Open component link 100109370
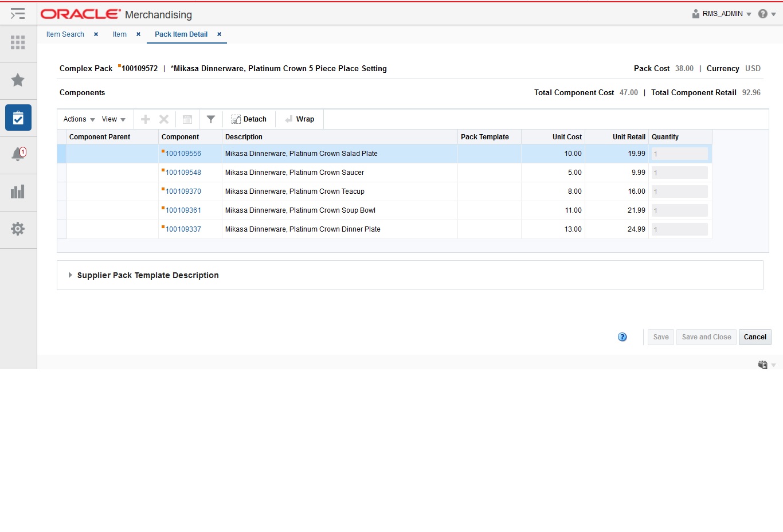 tap(183, 191)
